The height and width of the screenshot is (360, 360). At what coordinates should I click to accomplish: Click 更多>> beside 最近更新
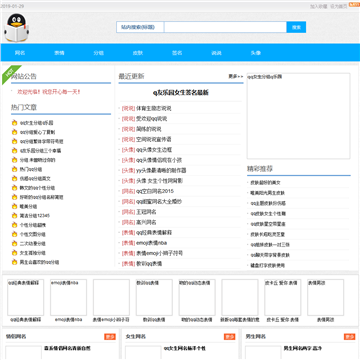click(x=236, y=76)
